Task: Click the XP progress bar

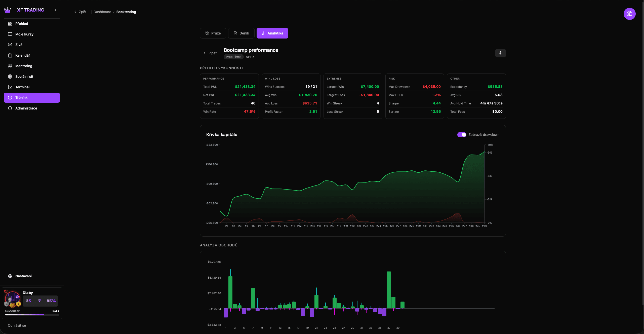Action: click(x=32, y=314)
